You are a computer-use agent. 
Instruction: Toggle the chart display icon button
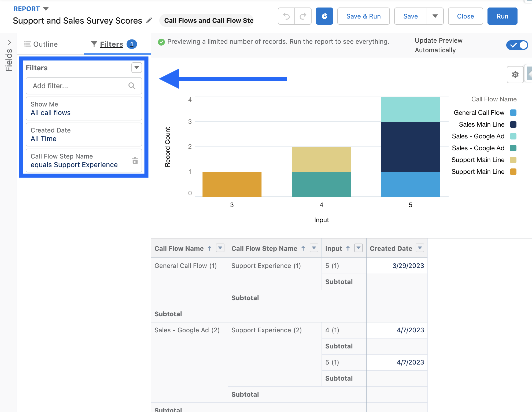pos(324,16)
